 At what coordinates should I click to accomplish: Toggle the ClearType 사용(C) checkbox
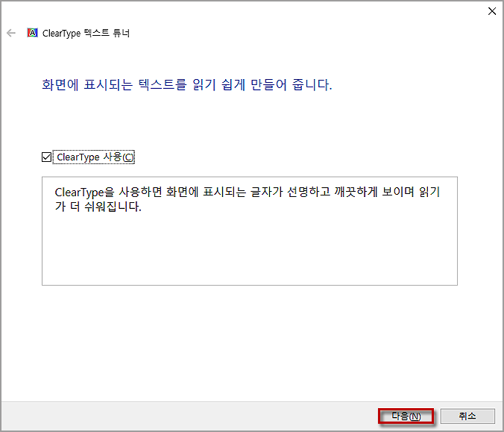click(x=47, y=157)
